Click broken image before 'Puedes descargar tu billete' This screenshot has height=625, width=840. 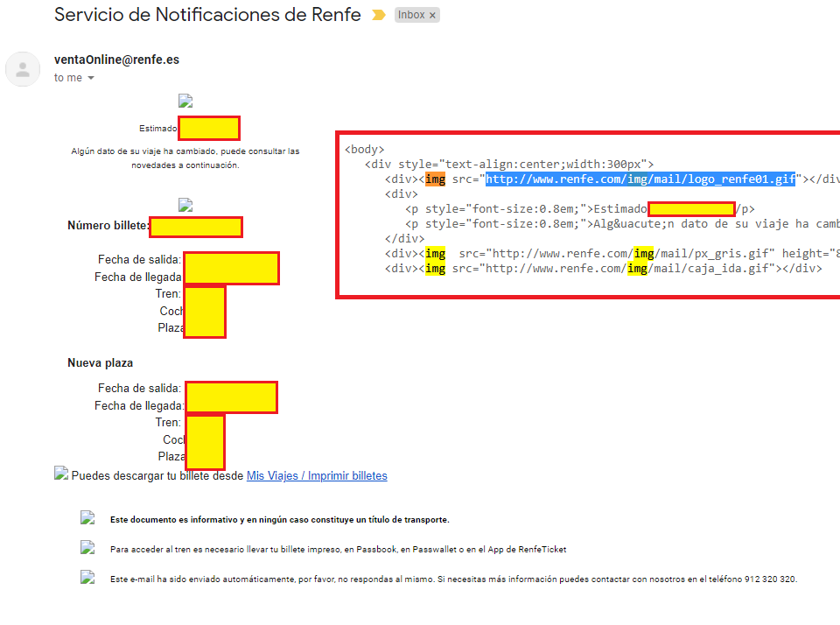click(x=61, y=473)
